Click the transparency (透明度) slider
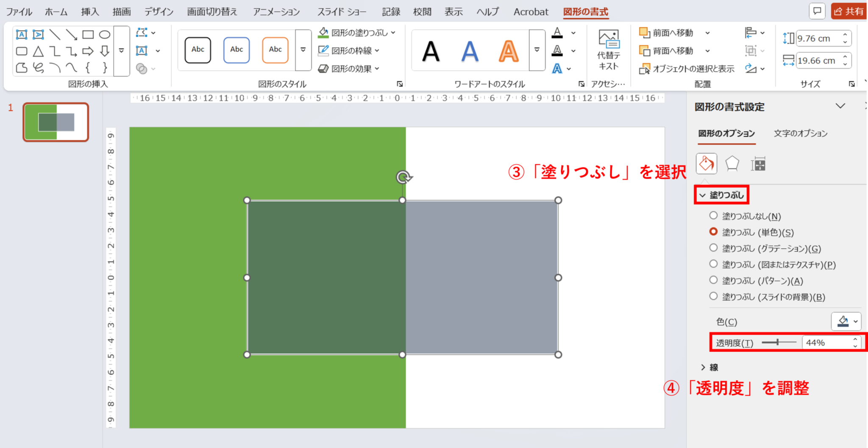The image size is (868, 448). coord(778,343)
